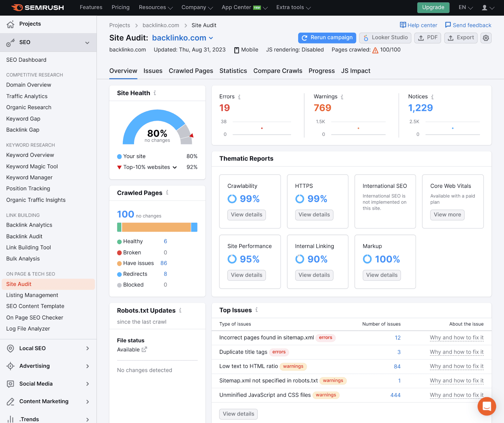504x423 pixels.
Task: Expand the Advertising section
Action: [x=88, y=366]
